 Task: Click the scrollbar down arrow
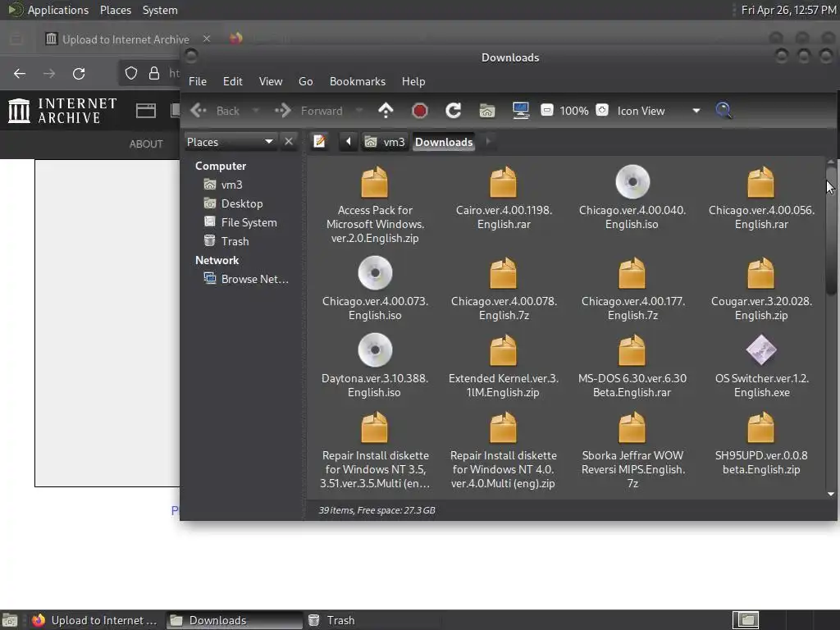(x=831, y=494)
